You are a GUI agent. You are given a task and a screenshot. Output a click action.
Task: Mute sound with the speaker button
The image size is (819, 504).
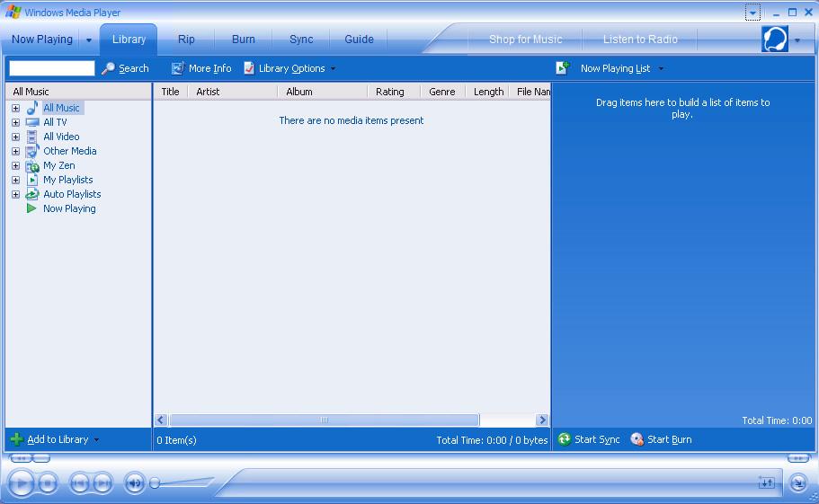pyautogui.click(x=134, y=483)
